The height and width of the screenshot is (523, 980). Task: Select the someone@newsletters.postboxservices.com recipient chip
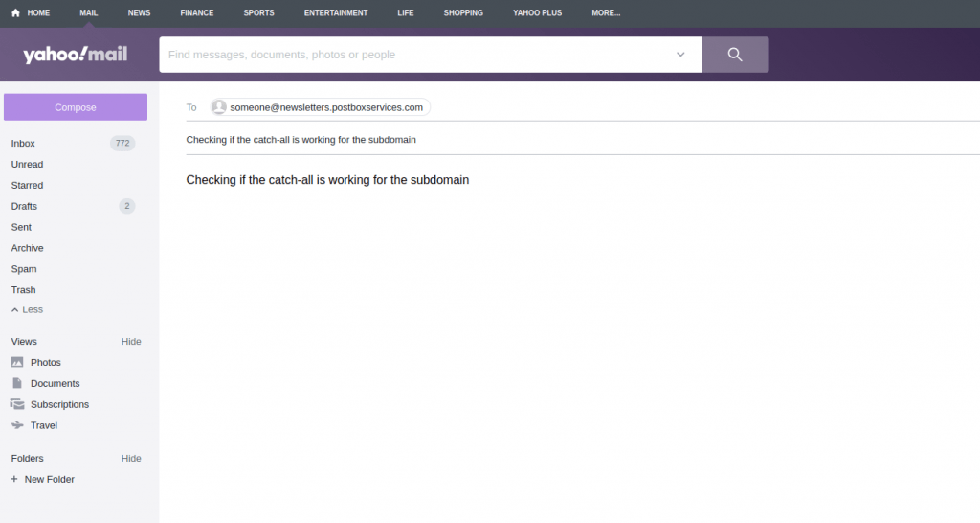point(320,107)
